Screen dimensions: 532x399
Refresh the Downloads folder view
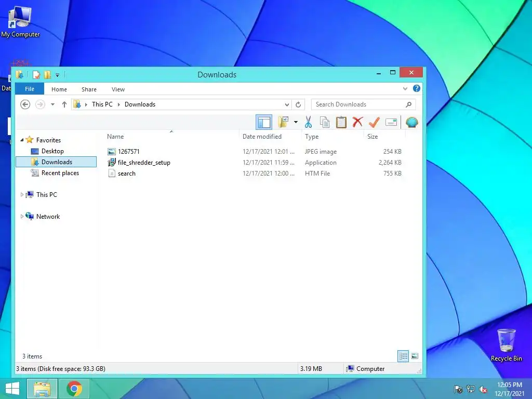[298, 104]
